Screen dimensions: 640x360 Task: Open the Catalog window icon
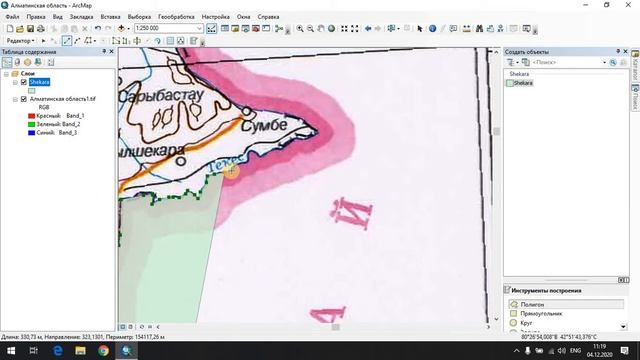click(x=235, y=29)
